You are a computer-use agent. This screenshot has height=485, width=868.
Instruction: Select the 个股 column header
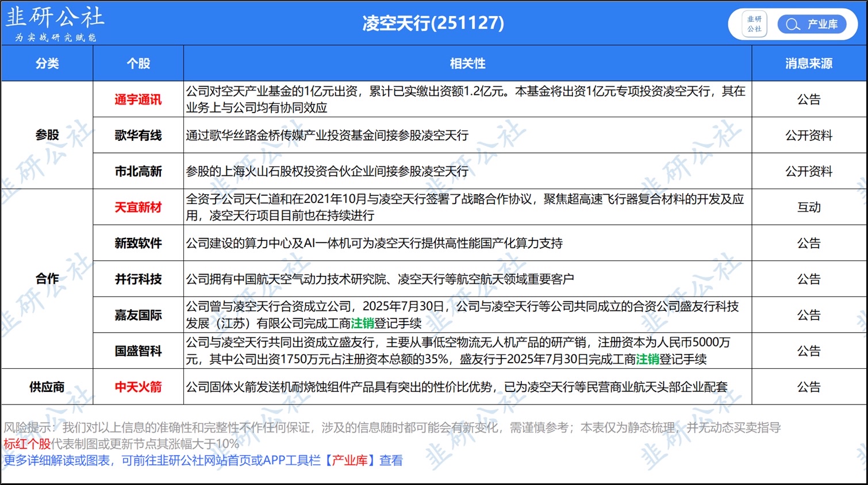tap(138, 63)
